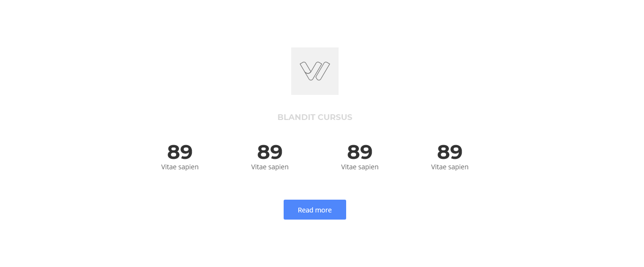Viewport: 644px width, 267px height.
Task: Click the BLANDIT CURSUS heading
Action: coord(315,117)
